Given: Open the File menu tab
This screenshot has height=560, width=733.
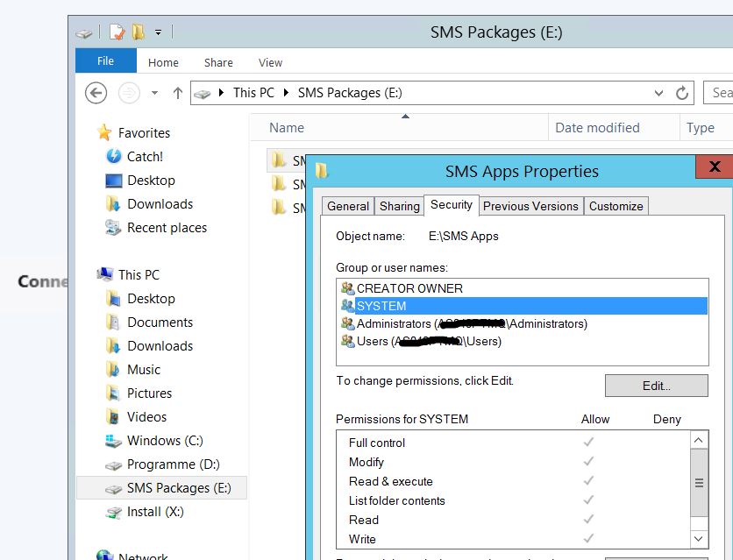Looking at the screenshot, I should pos(105,60).
